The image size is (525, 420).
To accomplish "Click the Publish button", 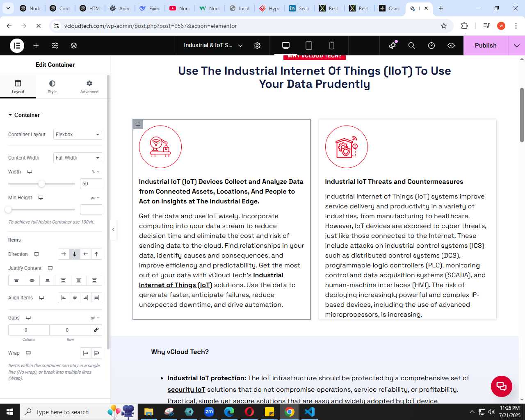I will click(486, 46).
